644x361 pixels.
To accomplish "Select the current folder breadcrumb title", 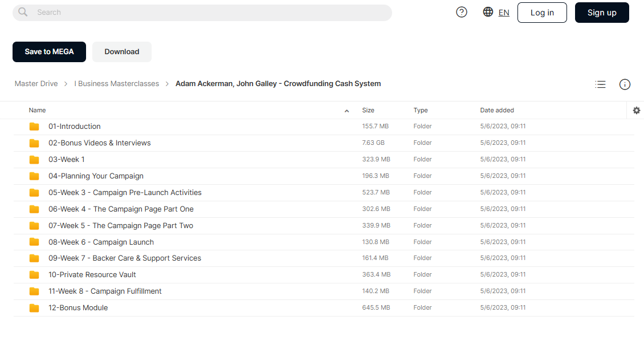I will click(x=278, y=83).
